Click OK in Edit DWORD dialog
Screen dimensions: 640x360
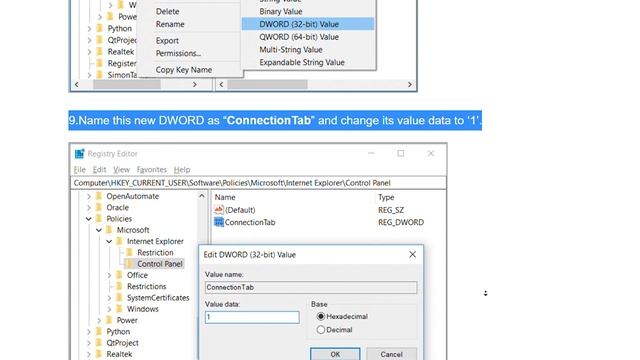[335, 354]
